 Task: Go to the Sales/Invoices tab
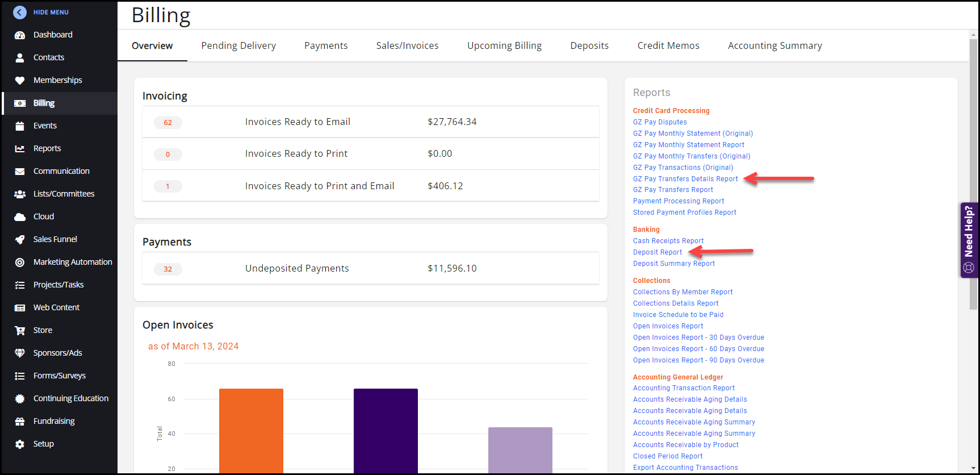tap(407, 45)
